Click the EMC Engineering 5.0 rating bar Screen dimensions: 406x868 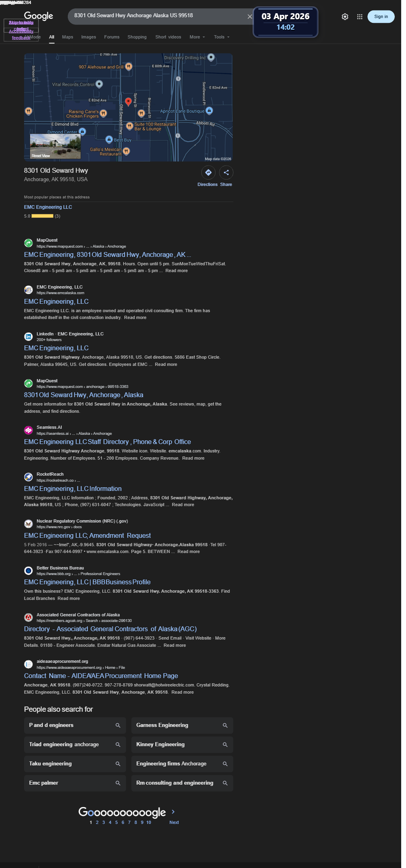[x=43, y=216]
